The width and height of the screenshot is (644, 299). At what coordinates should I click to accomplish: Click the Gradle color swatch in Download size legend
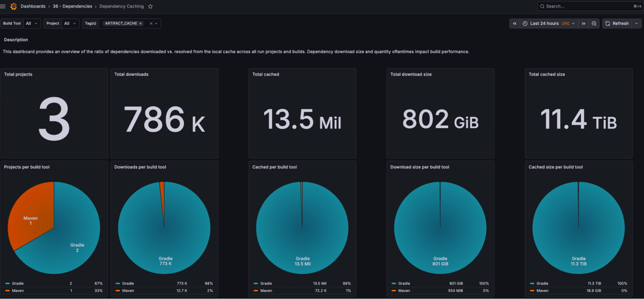tap(394, 283)
